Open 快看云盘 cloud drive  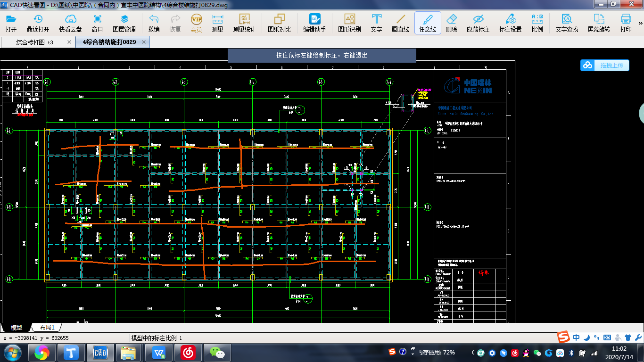click(70, 23)
